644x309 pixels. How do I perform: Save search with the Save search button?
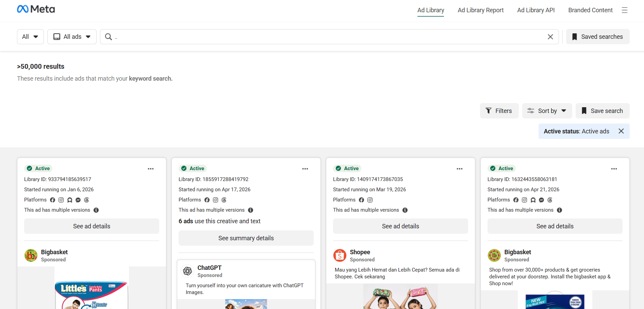click(x=602, y=111)
